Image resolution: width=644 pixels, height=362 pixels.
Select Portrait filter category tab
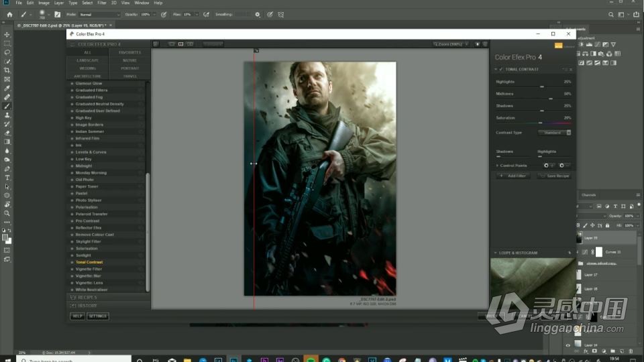pyautogui.click(x=129, y=68)
